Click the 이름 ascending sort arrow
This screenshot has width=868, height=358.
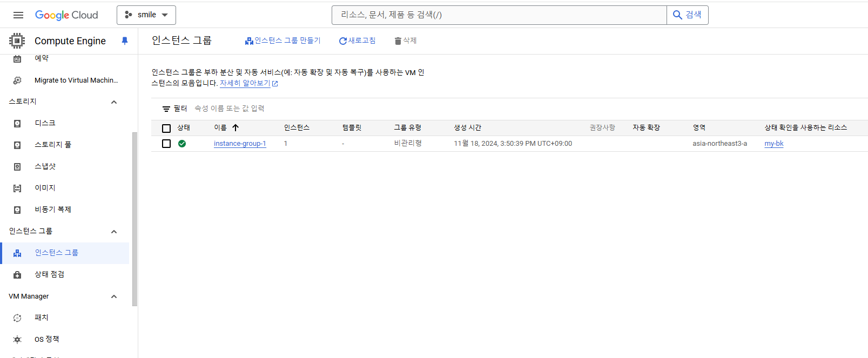[235, 128]
